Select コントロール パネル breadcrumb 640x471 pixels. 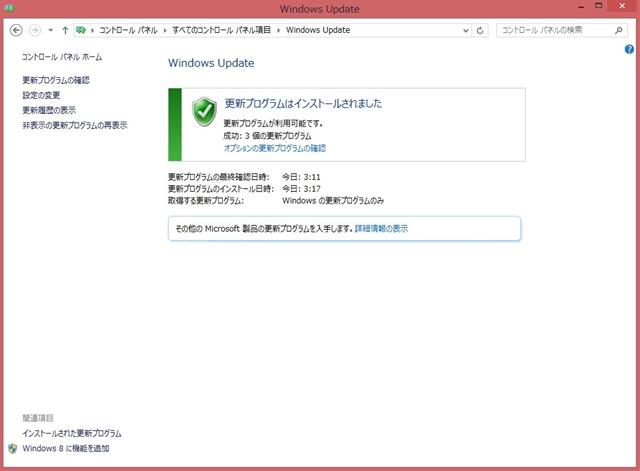click(x=128, y=30)
